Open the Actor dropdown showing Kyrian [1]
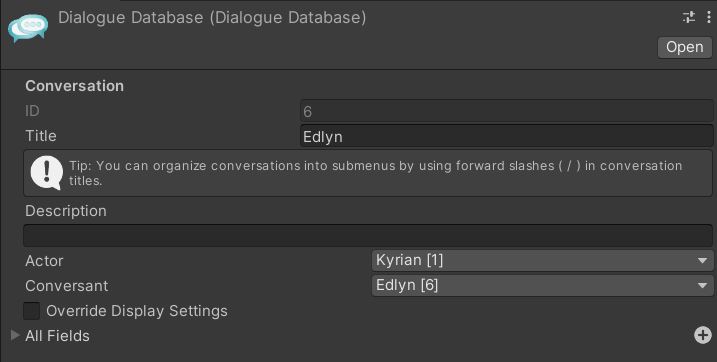Image resolution: width=717 pixels, height=362 pixels. (x=542, y=261)
